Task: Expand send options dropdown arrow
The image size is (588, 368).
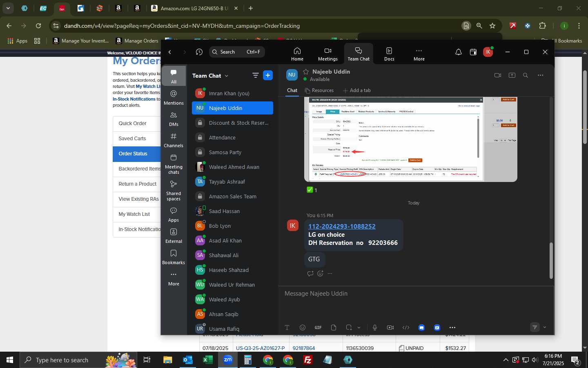Action: tap(545, 327)
